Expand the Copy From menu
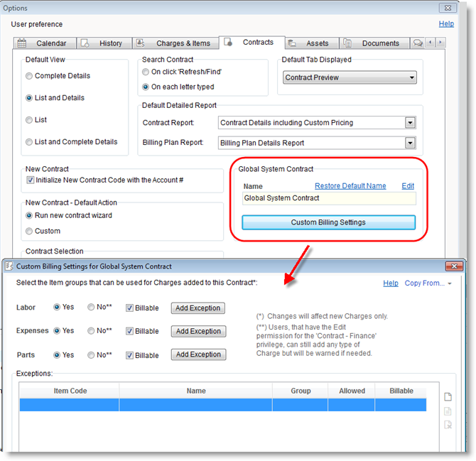This screenshot has height=461, width=476. tap(428, 283)
